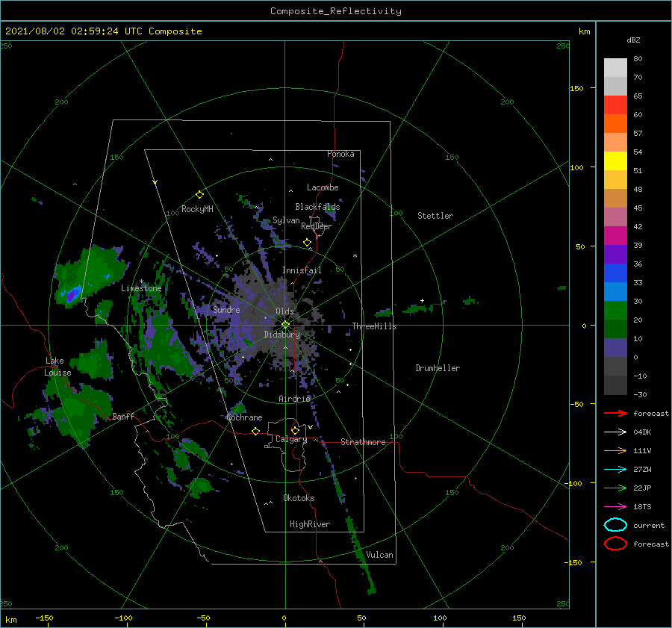
Task: Click the dark gray swatch above -30
Action: pos(615,385)
